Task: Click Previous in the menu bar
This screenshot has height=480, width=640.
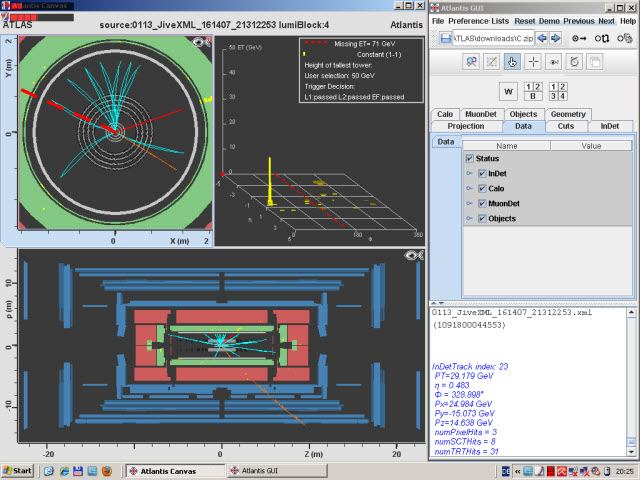Action: (579, 21)
